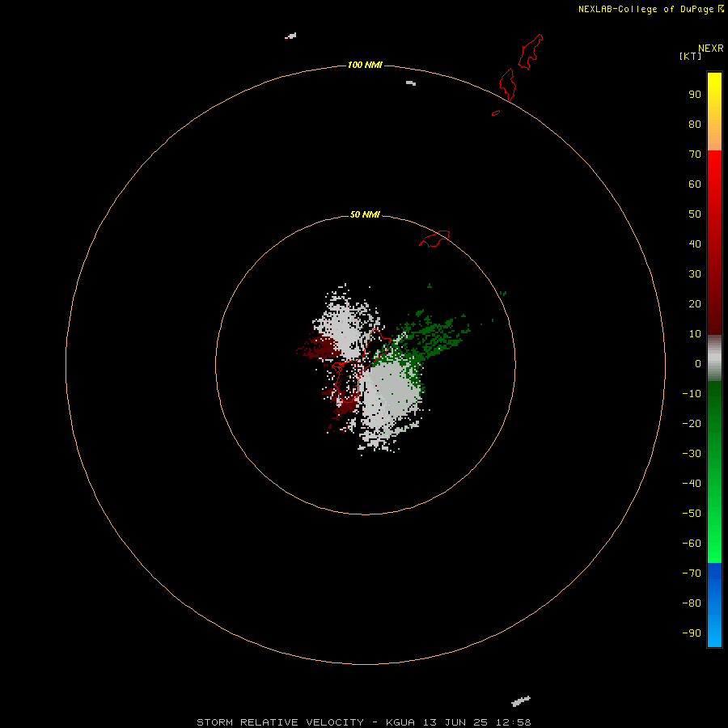Click the [KT] units label

click(690, 56)
